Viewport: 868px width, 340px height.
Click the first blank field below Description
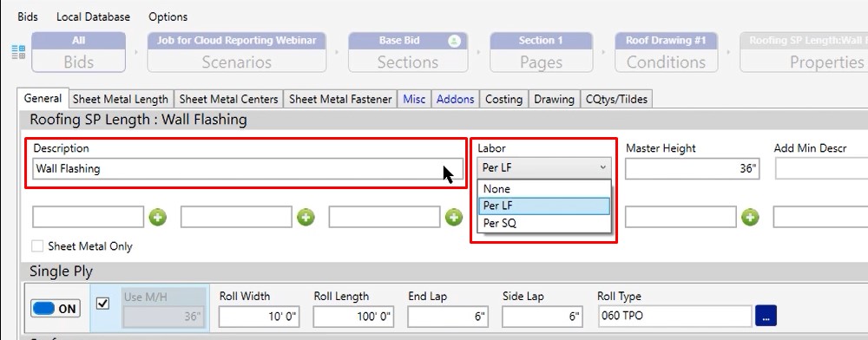[x=88, y=217]
